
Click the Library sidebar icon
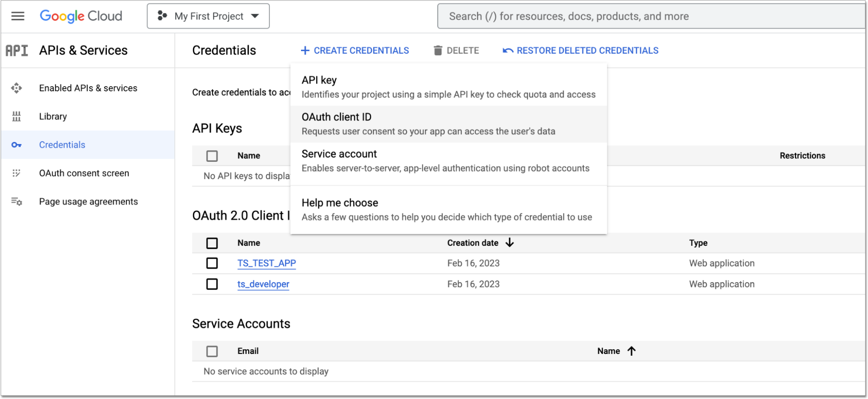pyautogui.click(x=16, y=116)
